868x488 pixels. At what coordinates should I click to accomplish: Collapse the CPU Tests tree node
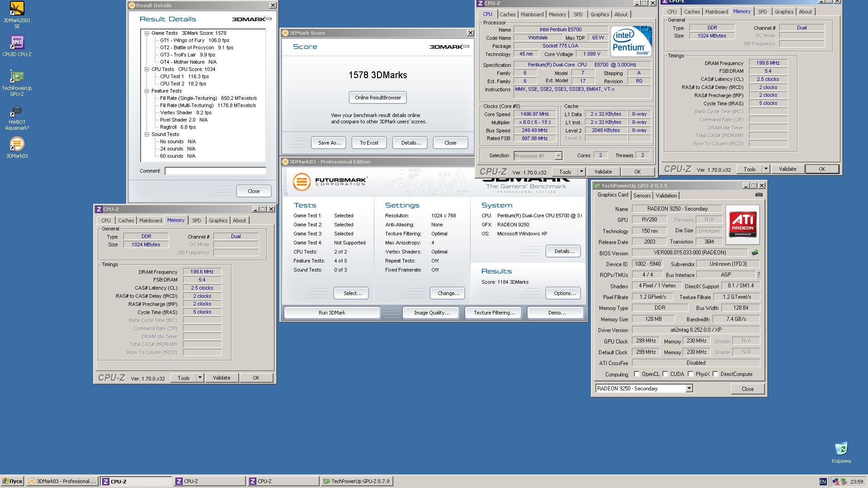coord(147,69)
